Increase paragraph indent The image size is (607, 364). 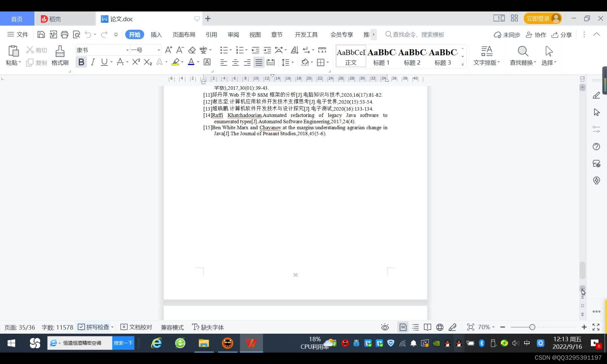click(267, 50)
